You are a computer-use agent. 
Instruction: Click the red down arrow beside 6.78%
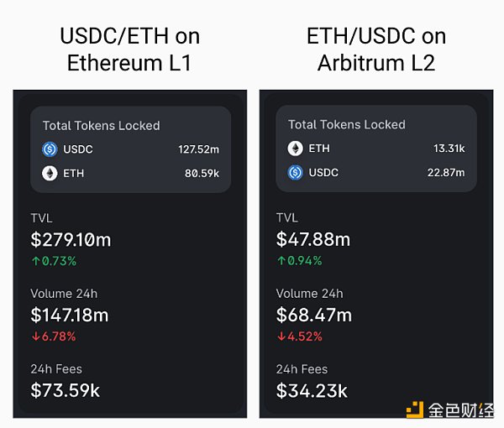(x=34, y=337)
